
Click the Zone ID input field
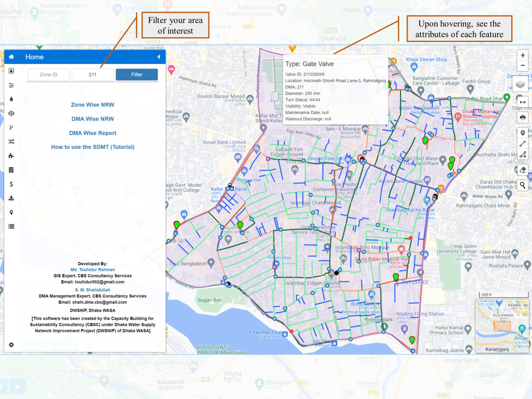pyautogui.click(x=48, y=74)
